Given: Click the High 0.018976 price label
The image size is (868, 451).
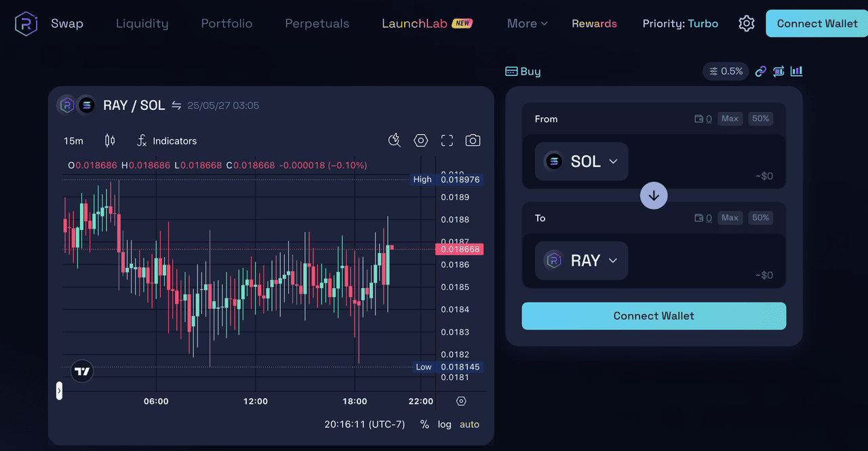Looking at the screenshot, I should click(x=447, y=180).
